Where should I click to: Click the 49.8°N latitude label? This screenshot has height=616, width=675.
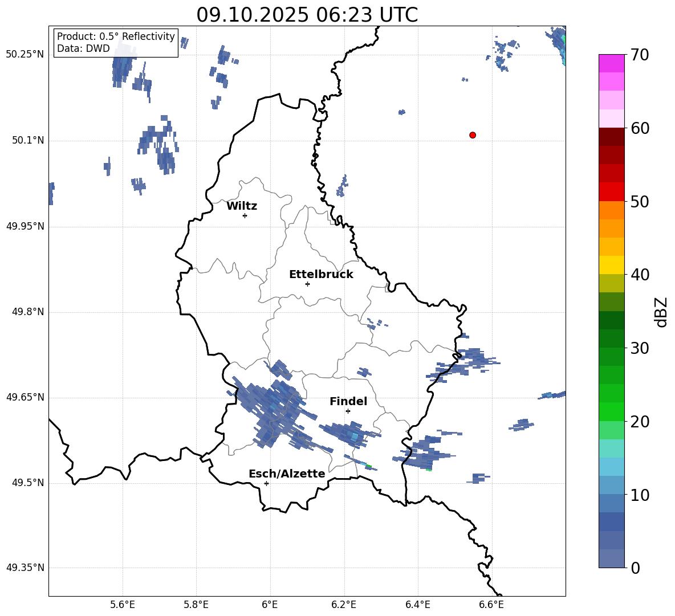[27, 312]
